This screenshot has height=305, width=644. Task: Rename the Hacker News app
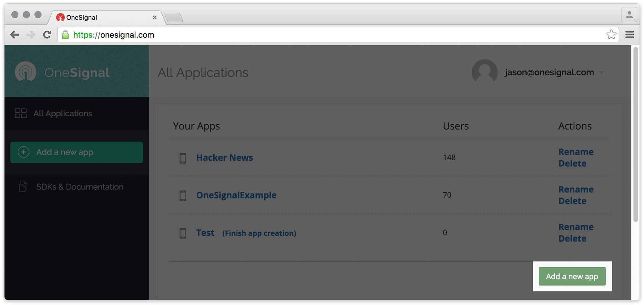576,152
